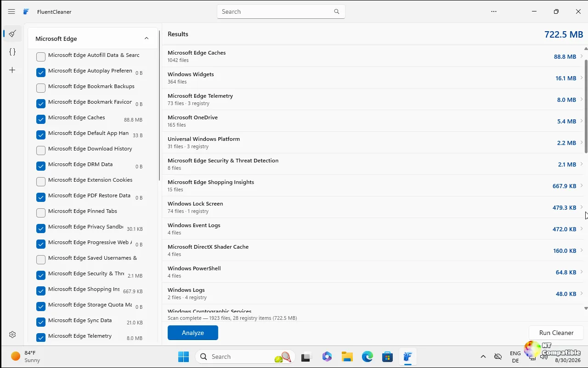
Task: Launch Task View from the taskbar
Action: point(306,357)
